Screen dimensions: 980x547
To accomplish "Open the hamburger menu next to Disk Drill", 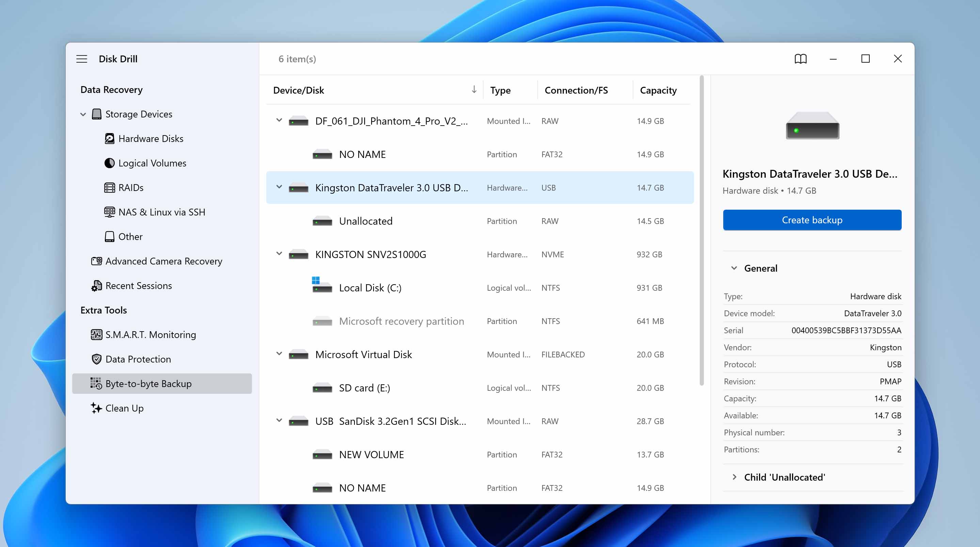I will [x=81, y=59].
